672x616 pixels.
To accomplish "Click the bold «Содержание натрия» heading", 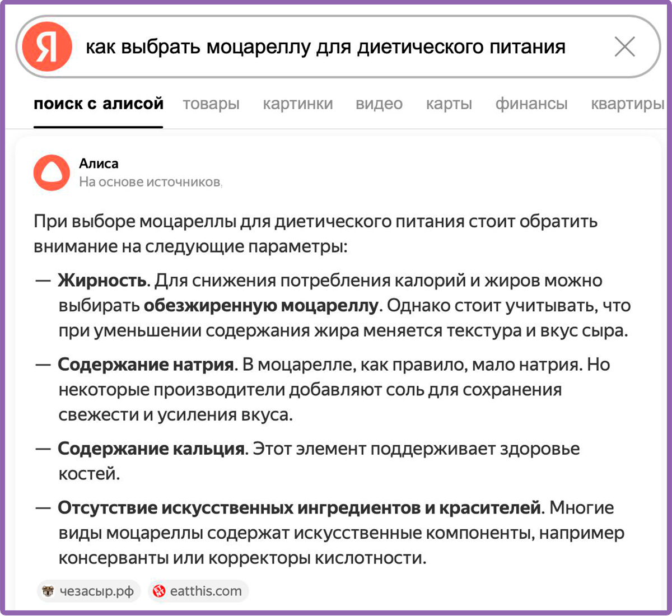I will 146,365.
